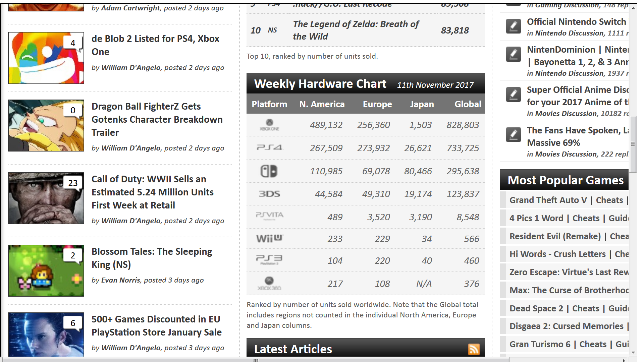Open the de Blob 2 Listed for PS4 headline
This screenshot has height=362, width=644.
(x=155, y=45)
